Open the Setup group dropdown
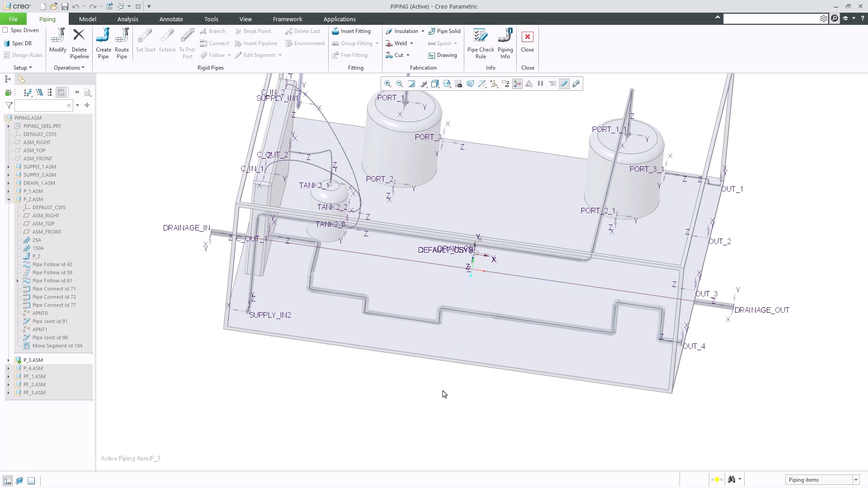 [x=22, y=68]
